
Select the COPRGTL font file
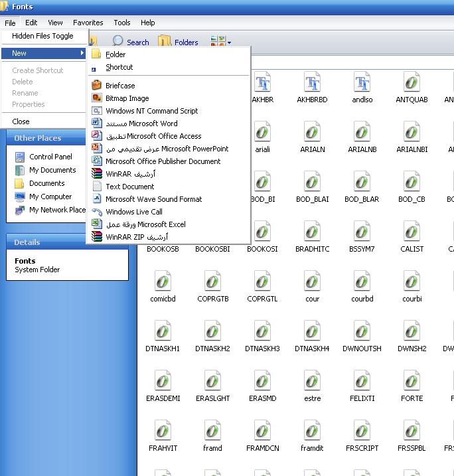(x=262, y=287)
